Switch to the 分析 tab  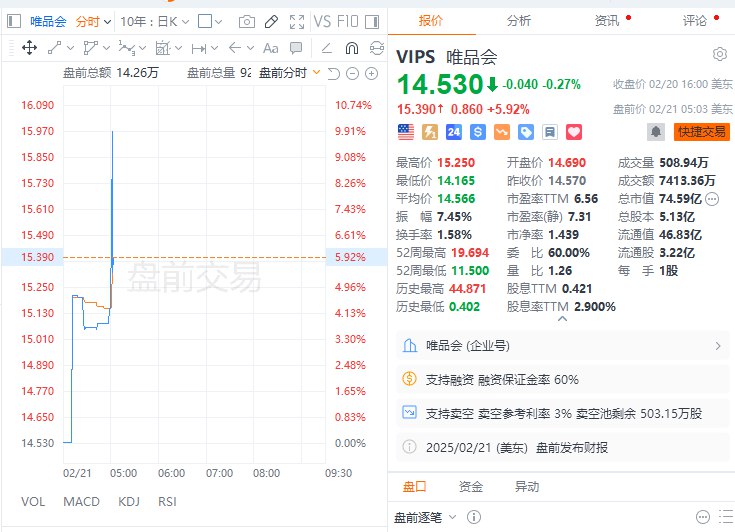click(519, 21)
